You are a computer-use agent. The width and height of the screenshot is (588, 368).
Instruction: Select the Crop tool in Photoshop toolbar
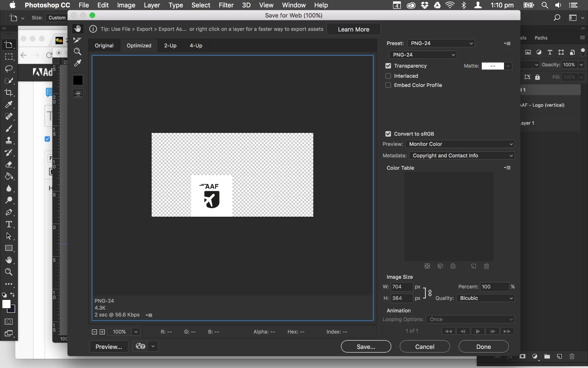click(9, 93)
